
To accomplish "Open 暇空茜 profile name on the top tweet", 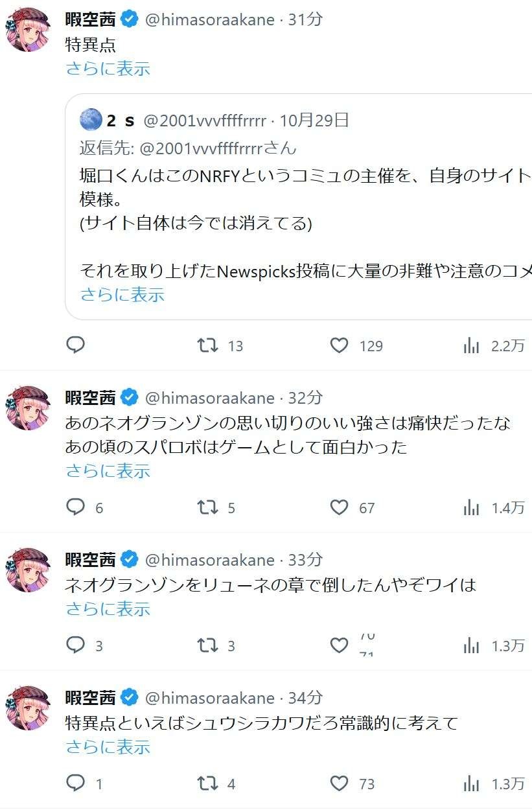I will (x=91, y=19).
